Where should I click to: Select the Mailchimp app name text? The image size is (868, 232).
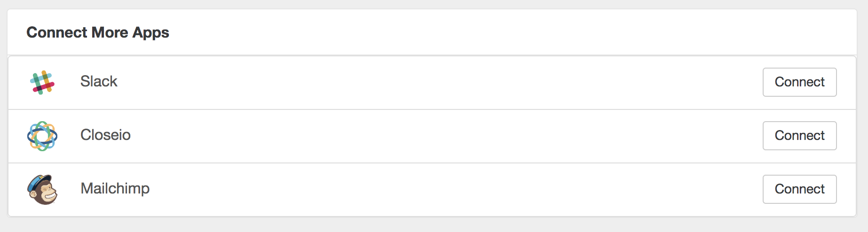tap(115, 188)
